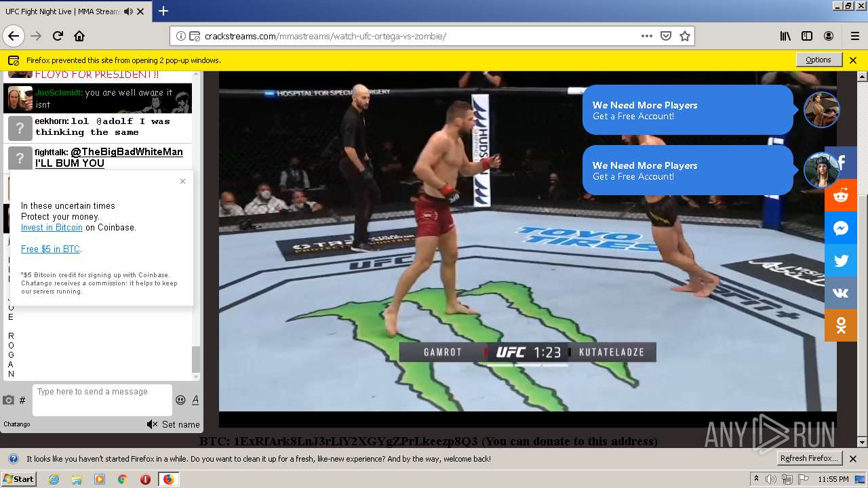
Task: Open Chrome from the taskbar
Action: [x=122, y=479]
